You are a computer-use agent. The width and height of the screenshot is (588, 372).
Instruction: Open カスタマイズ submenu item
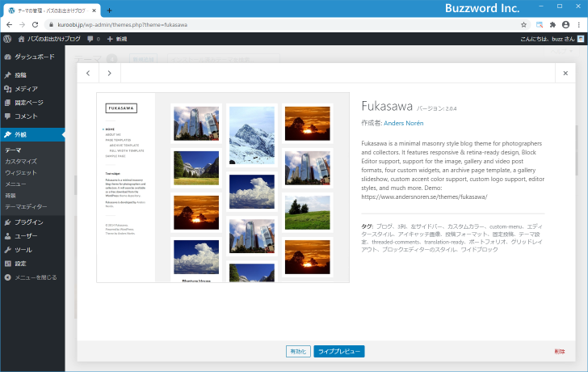click(x=21, y=162)
